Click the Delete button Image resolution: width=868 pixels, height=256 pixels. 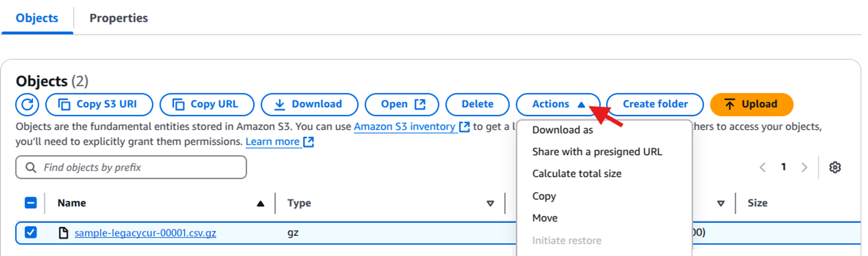pos(477,104)
